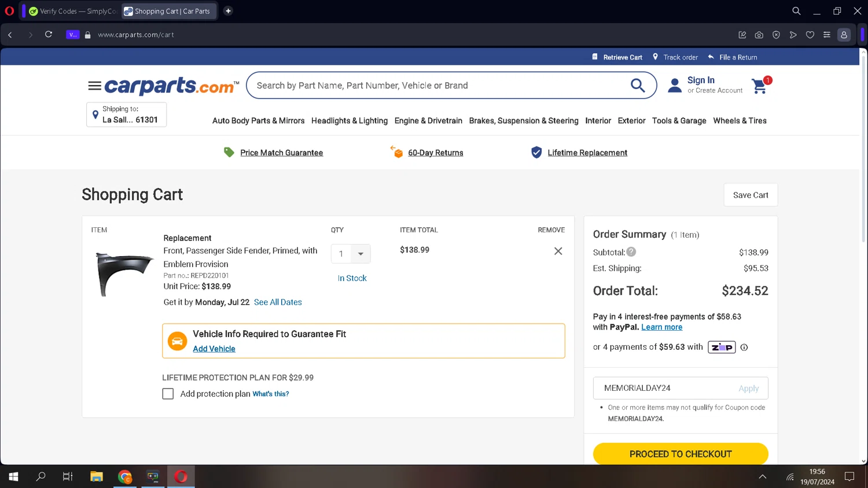The height and width of the screenshot is (488, 868).
Task: Click Opera icon in taskbar
Action: click(x=181, y=476)
